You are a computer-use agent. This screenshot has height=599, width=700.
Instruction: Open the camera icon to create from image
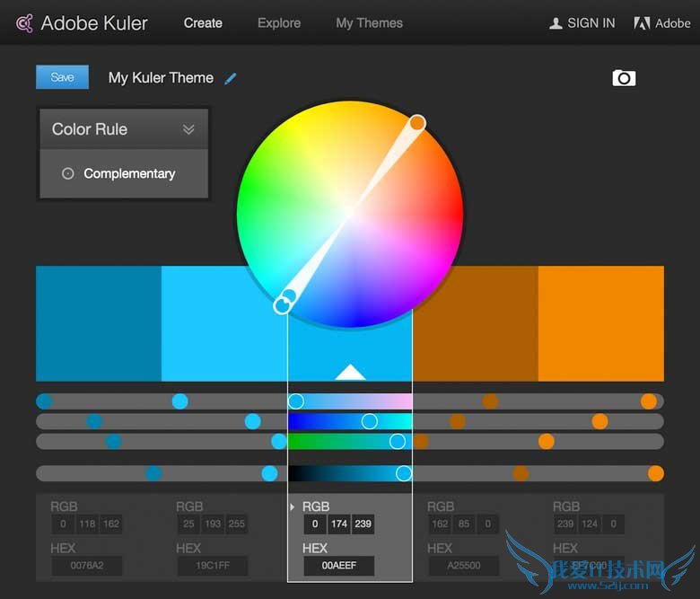coord(624,78)
